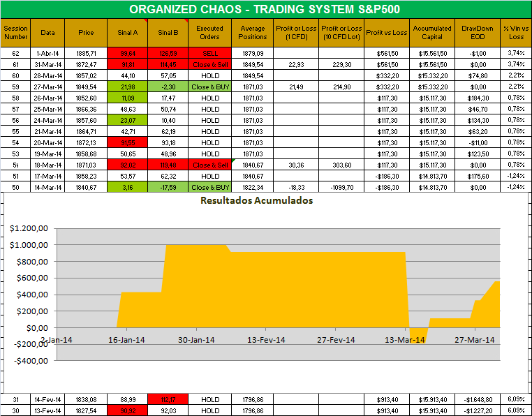Click the Resultados Acumulados chart title
Image resolution: width=532 pixels, height=416 pixels.
(x=256, y=200)
